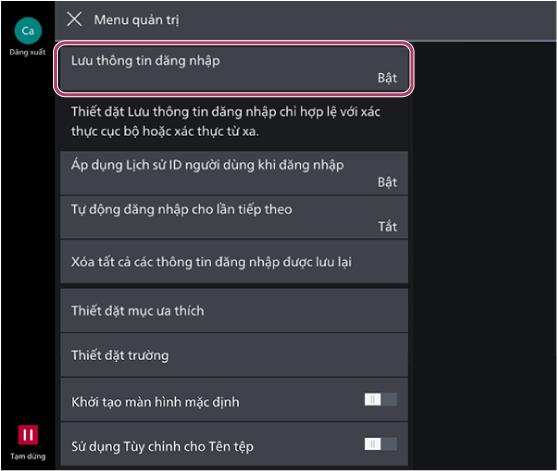
Task: Click the note about xác thực cục bộ
Action: click(x=226, y=121)
